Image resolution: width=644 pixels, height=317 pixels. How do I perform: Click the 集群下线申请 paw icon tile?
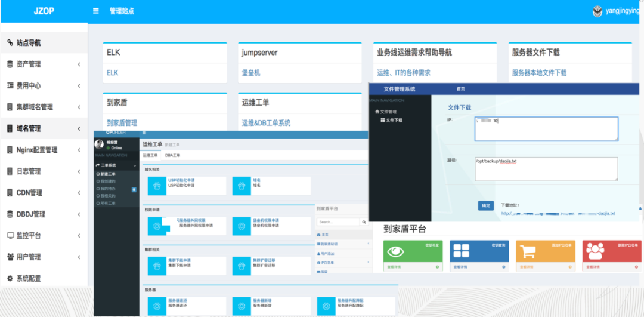click(157, 266)
